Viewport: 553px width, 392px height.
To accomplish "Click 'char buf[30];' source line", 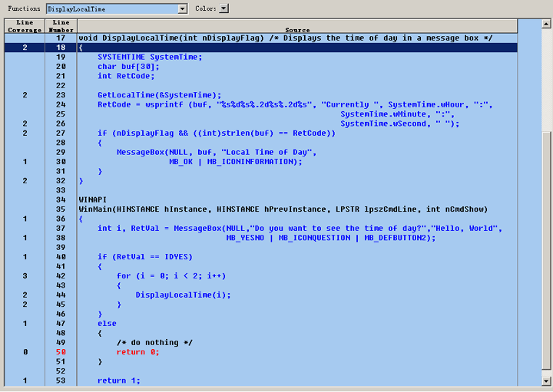I will pos(128,67).
